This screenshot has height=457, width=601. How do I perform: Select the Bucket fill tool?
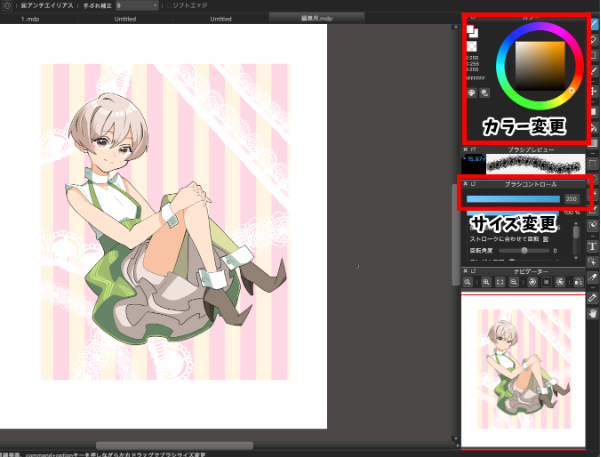594,128
